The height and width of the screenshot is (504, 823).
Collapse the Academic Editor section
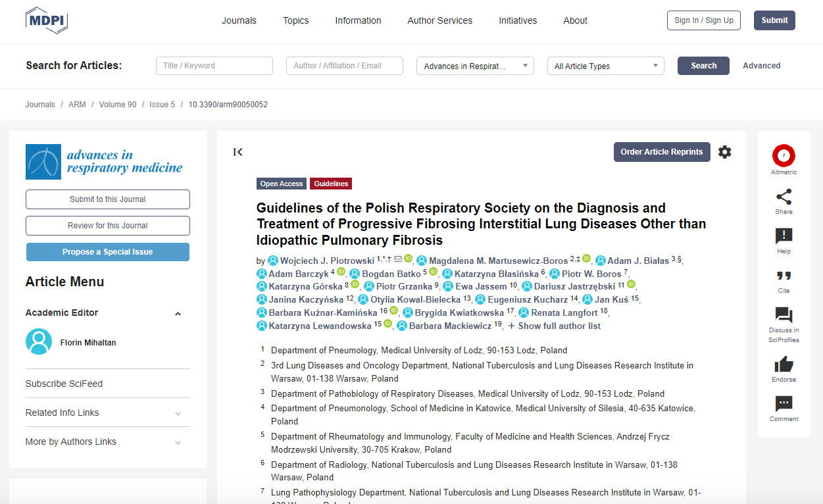178,314
